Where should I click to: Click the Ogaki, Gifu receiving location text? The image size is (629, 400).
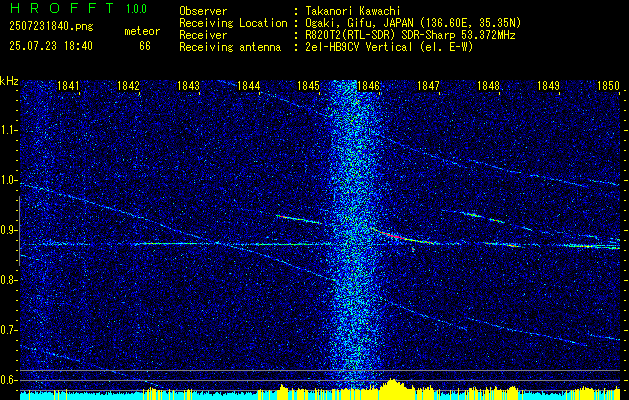[x=413, y=23]
